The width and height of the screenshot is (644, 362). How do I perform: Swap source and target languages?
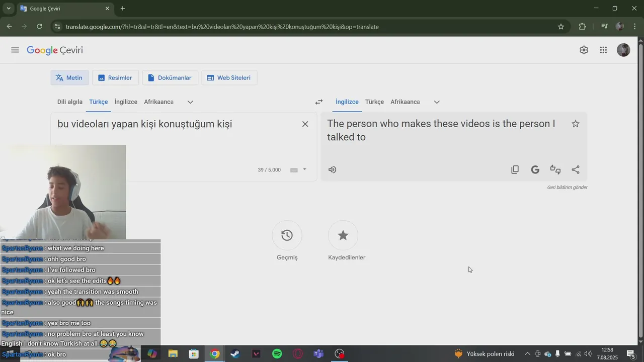point(319,102)
